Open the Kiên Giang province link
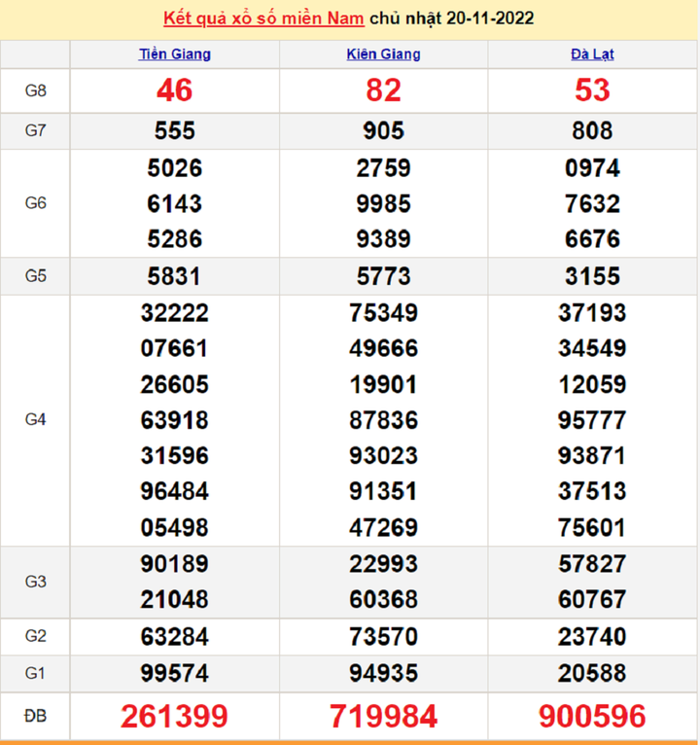The height and width of the screenshot is (745, 700). [383, 54]
